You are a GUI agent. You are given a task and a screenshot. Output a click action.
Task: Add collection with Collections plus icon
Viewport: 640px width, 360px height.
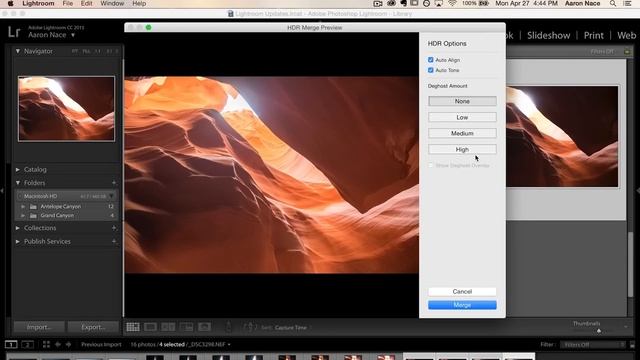pos(114,228)
